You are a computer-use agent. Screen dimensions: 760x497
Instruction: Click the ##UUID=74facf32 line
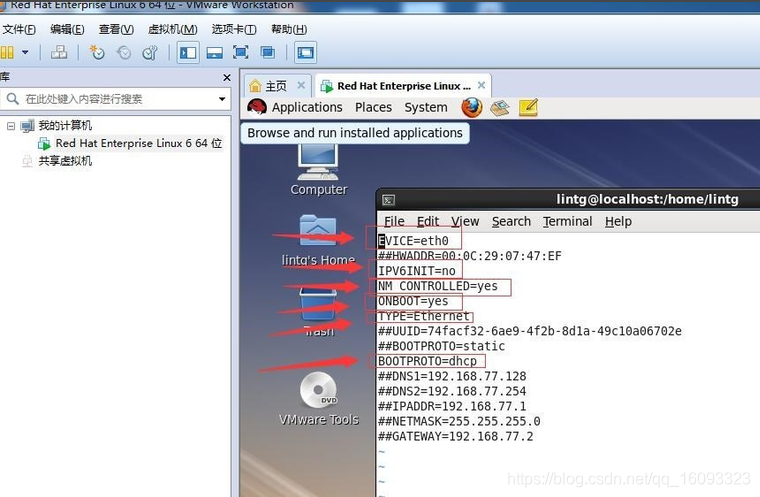(530, 331)
